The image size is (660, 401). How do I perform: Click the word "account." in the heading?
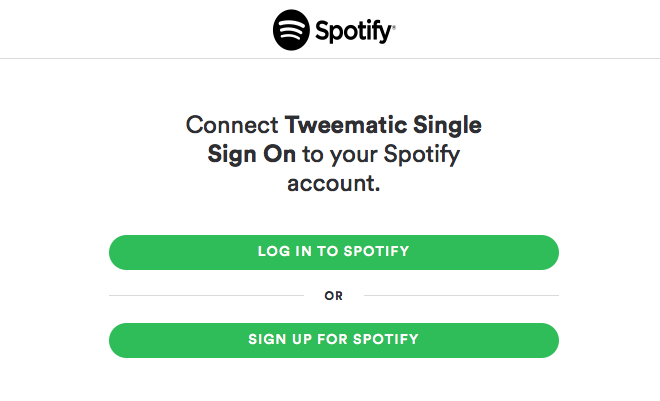pyautogui.click(x=334, y=183)
